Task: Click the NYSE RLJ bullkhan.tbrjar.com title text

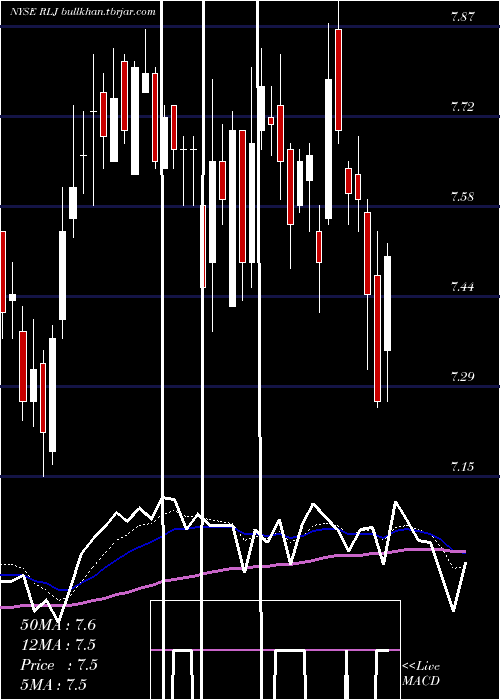Action: pyautogui.click(x=83, y=12)
